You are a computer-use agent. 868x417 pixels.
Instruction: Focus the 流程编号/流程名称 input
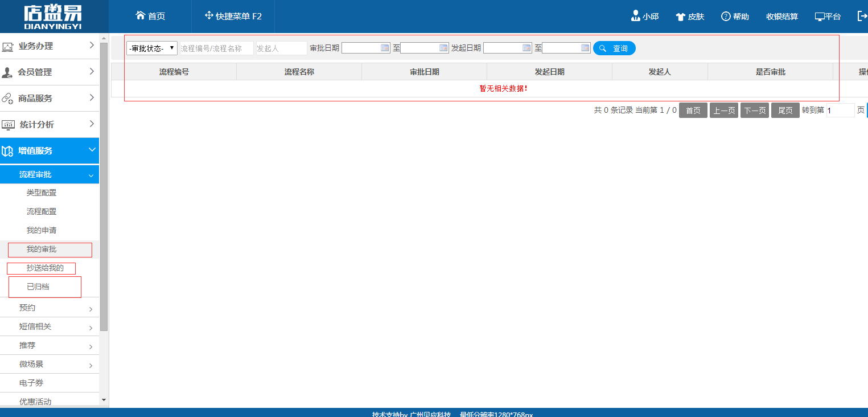216,48
